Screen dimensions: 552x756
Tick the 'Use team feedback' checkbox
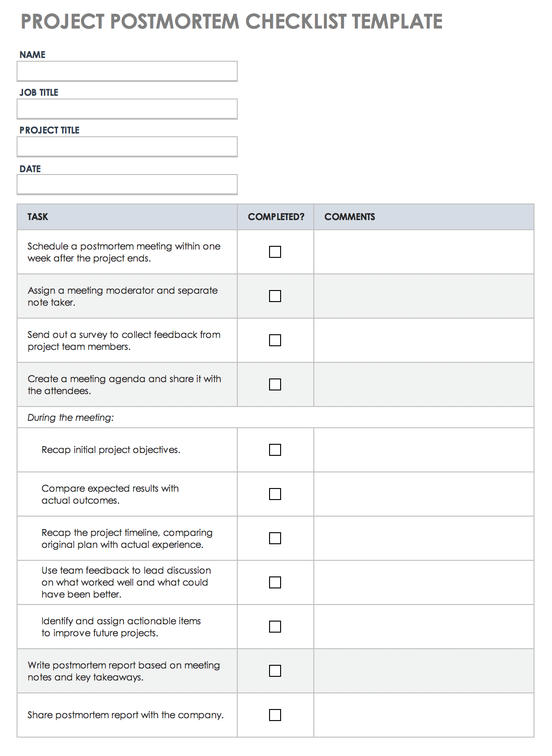(x=275, y=582)
